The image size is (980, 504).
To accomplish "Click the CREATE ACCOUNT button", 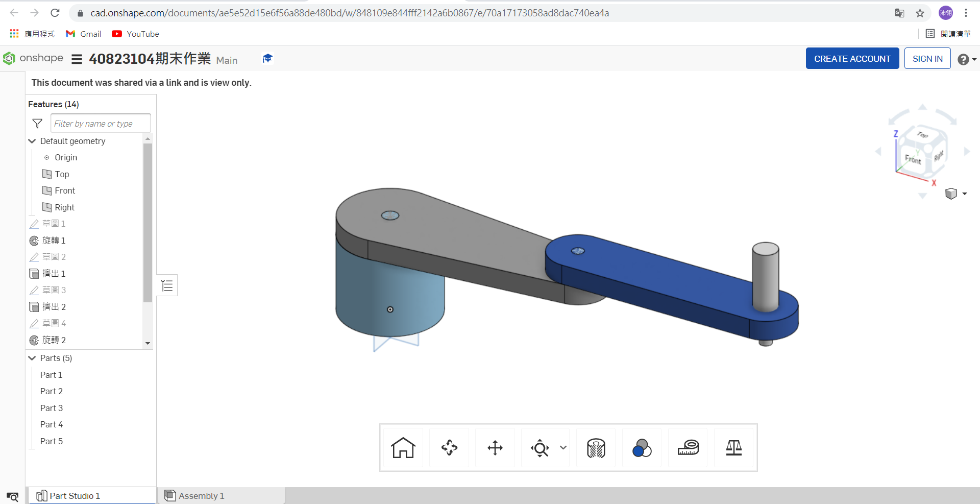I will click(852, 59).
